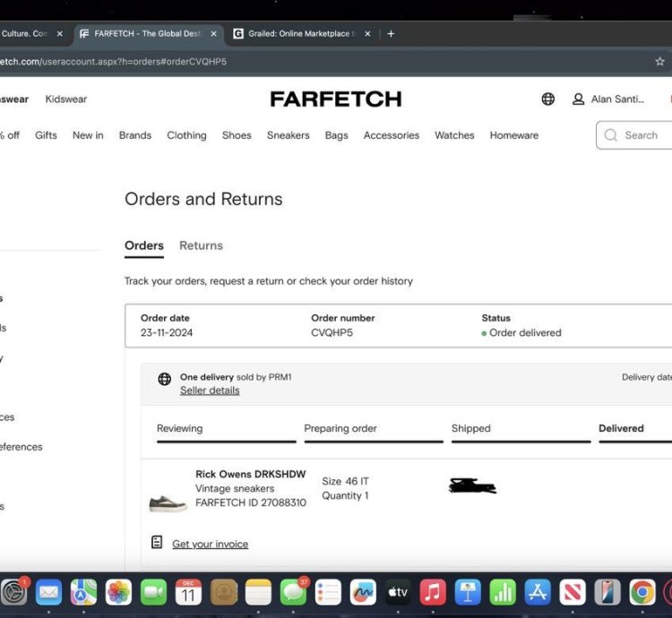
Task: Click the Order delivered status
Action: (x=521, y=333)
